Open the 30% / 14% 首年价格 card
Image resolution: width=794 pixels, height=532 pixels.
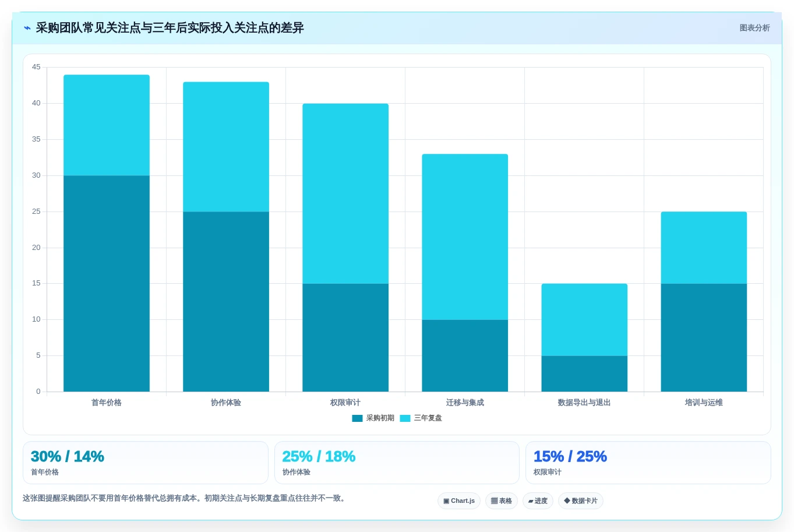[x=146, y=463]
